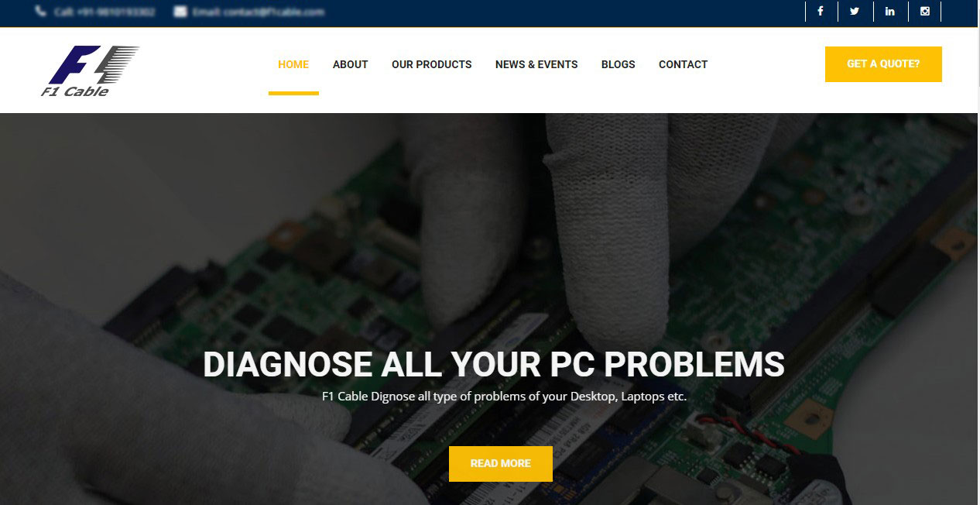
Task: Open the Twitter social icon
Action: [855, 11]
